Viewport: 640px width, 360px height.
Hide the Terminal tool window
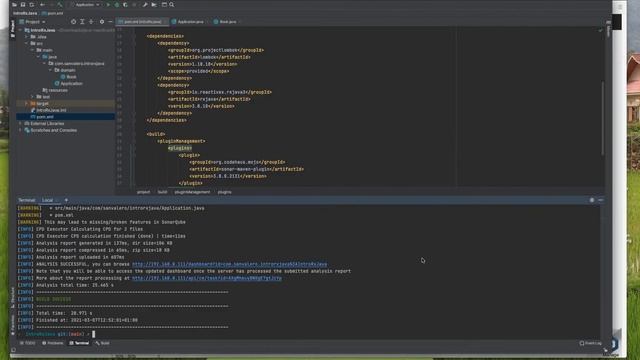tap(600, 200)
